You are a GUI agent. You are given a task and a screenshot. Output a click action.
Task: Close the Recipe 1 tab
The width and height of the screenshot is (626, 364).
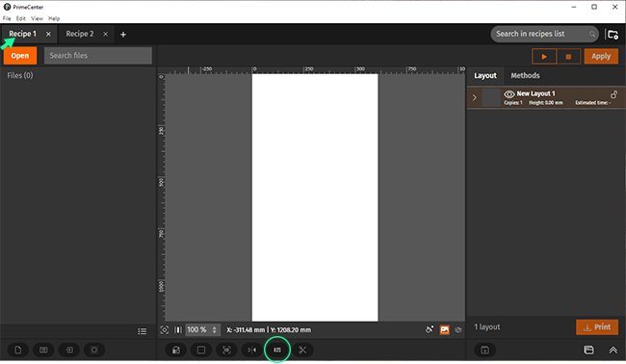pos(48,35)
